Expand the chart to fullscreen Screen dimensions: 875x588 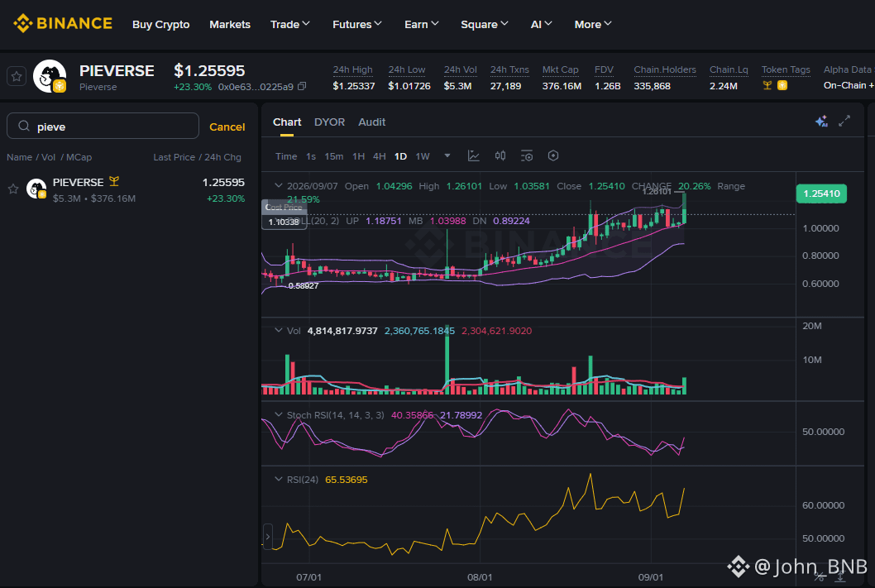click(x=844, y=121)
